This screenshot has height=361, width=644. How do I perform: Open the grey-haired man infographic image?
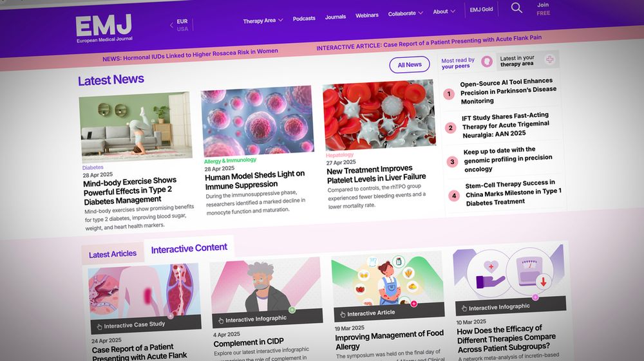pyautogui.click(x=266, y=286)
